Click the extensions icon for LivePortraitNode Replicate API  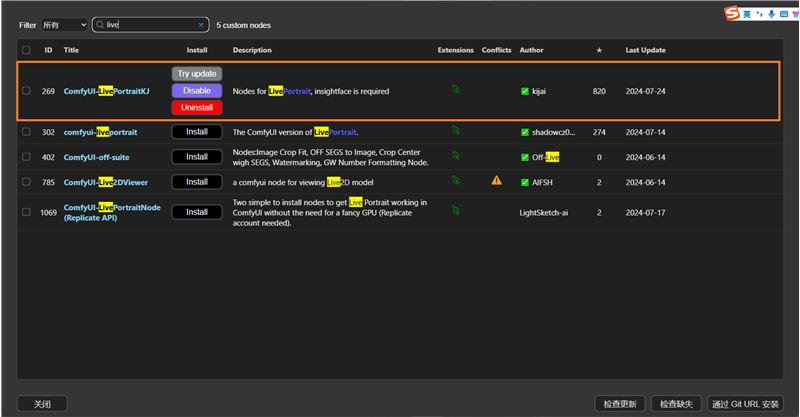click(x=456, y=210)
